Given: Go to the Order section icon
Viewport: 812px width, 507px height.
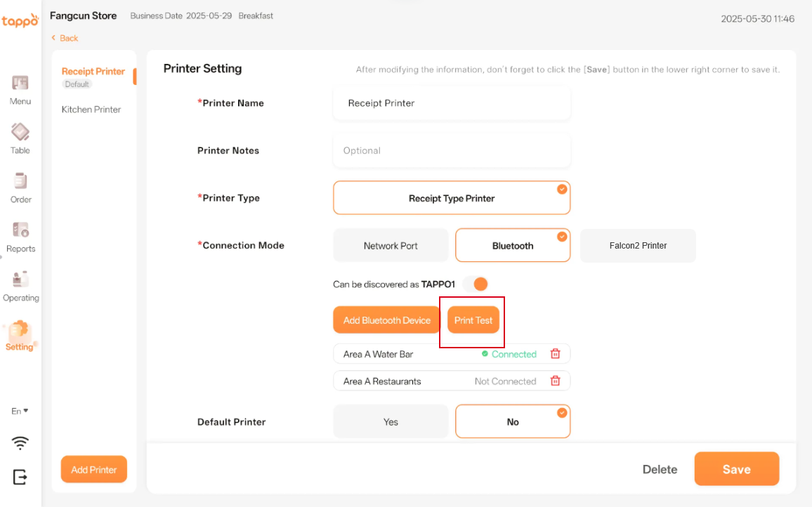Looking at the screenshot, I should [20, 181].
